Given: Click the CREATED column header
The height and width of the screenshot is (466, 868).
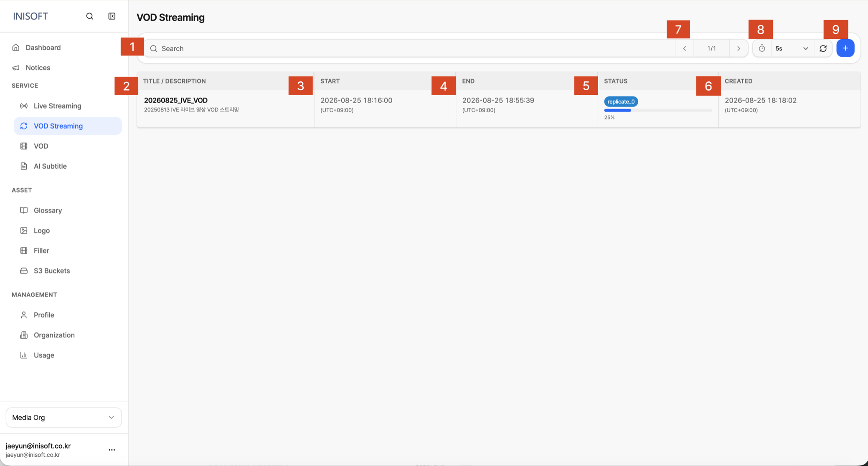Looking at the screenshot, I should tap(739, 81).
